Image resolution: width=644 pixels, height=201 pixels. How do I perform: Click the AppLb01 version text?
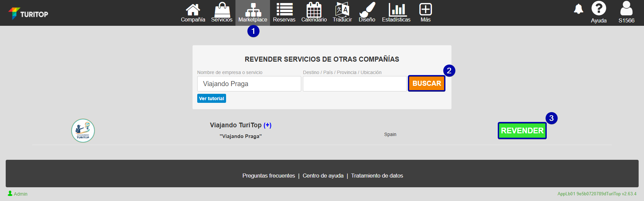[x=597, y=194]
